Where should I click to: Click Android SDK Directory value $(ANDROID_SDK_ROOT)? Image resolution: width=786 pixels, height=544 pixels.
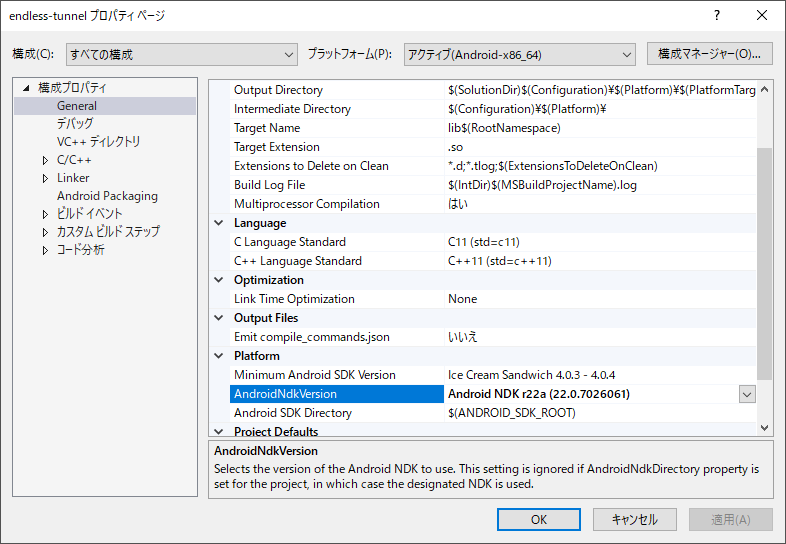pos(511,413)
